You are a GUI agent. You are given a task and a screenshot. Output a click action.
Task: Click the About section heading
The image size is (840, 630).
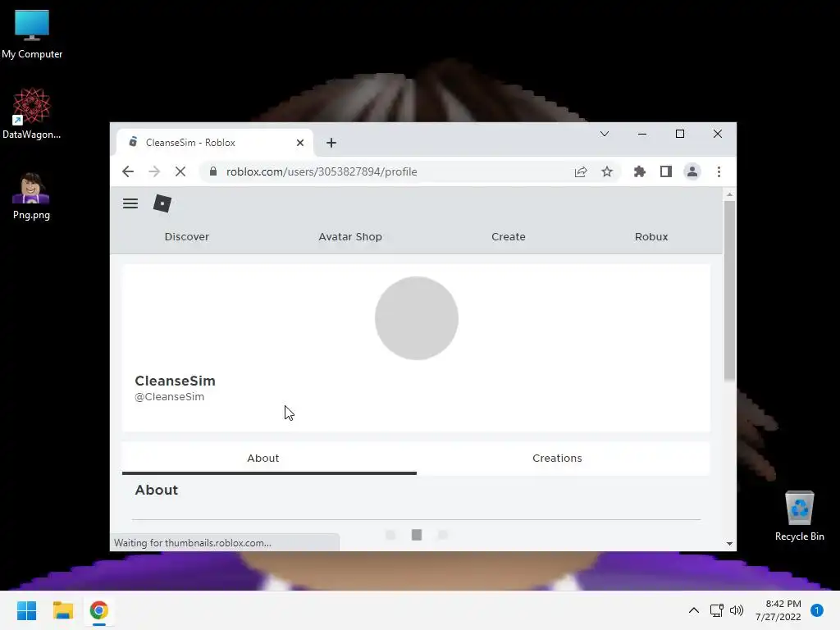coord(157,491)
